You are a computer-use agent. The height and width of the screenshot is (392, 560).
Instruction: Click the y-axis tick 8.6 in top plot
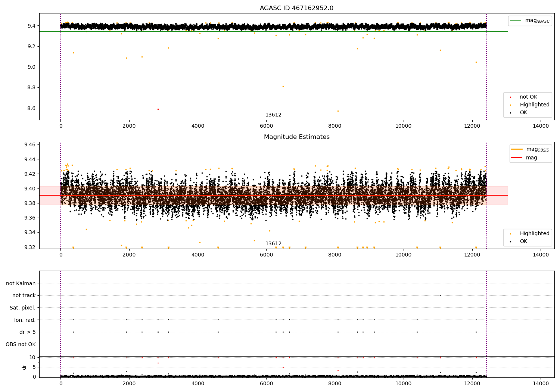coord(31,108)
